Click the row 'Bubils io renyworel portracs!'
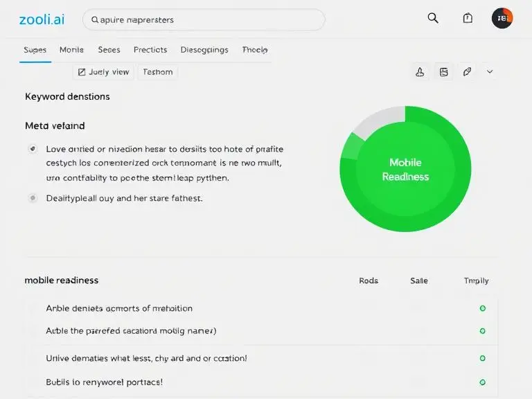This screenshot has height=399, width=532. pyautogui.click(x=261, y=382)
